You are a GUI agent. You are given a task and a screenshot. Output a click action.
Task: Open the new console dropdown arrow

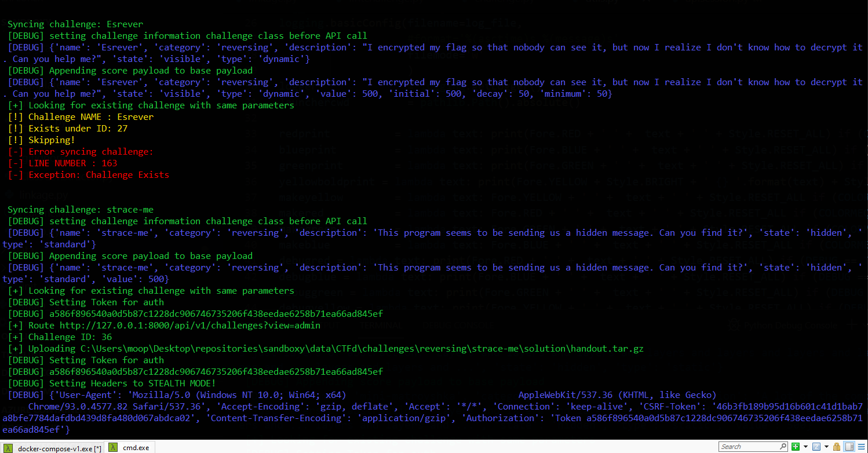[x=805, y=447]
